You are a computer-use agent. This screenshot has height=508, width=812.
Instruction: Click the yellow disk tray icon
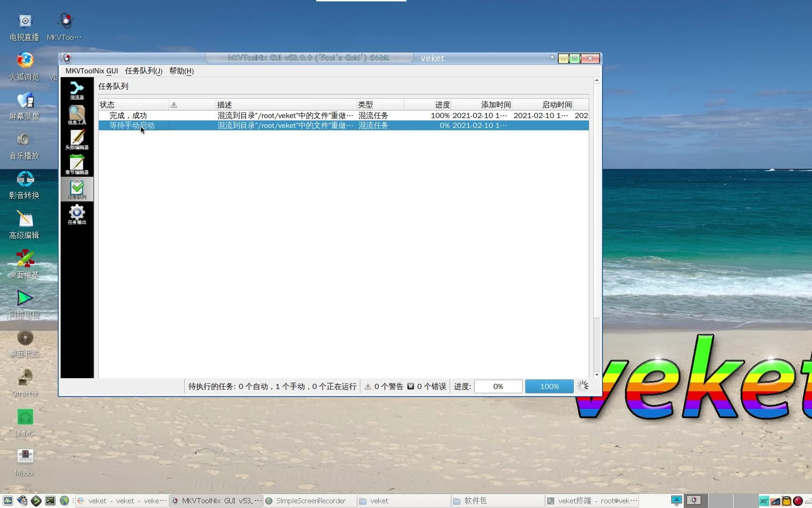(787, 501)
